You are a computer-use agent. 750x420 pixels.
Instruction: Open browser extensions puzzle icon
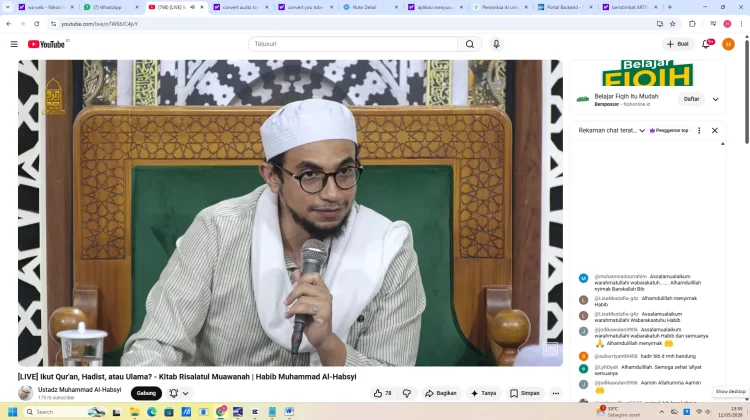click(692, 23)
